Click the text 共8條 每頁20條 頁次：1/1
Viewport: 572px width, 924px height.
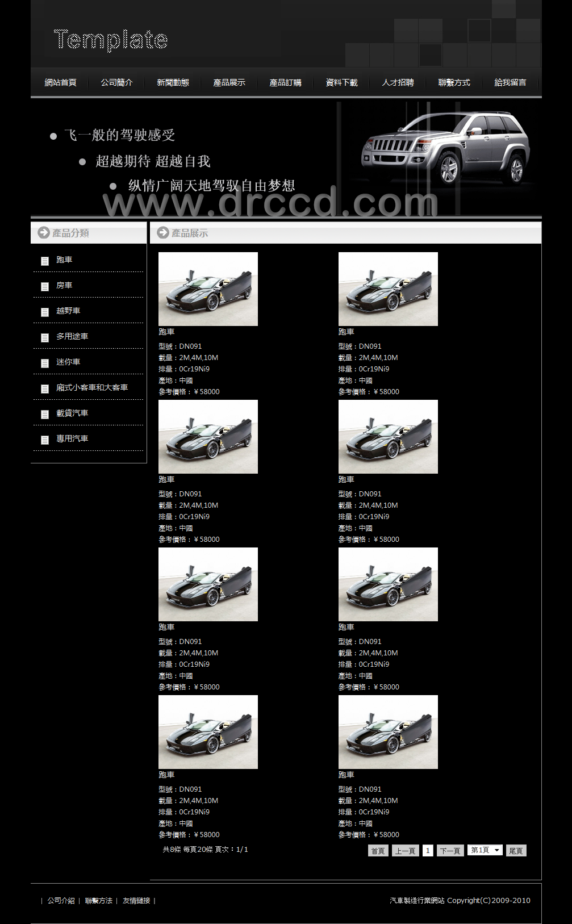206,850
